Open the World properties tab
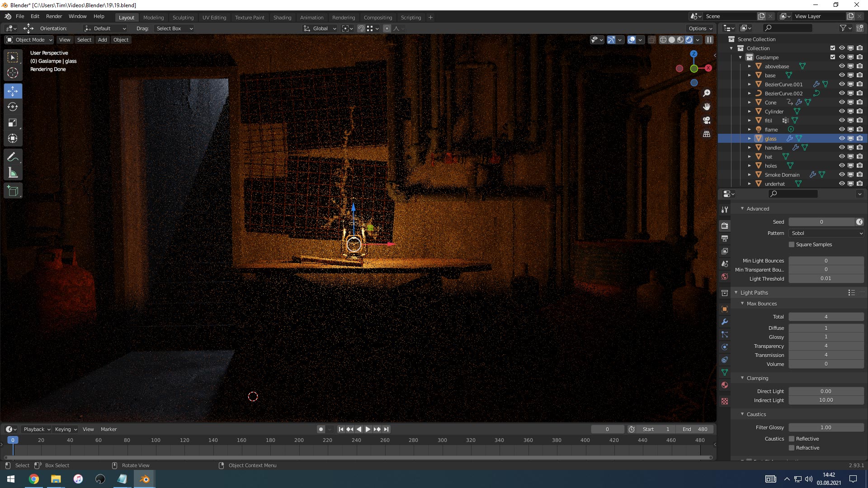This screenshot has width=868, height=488. 725,277
